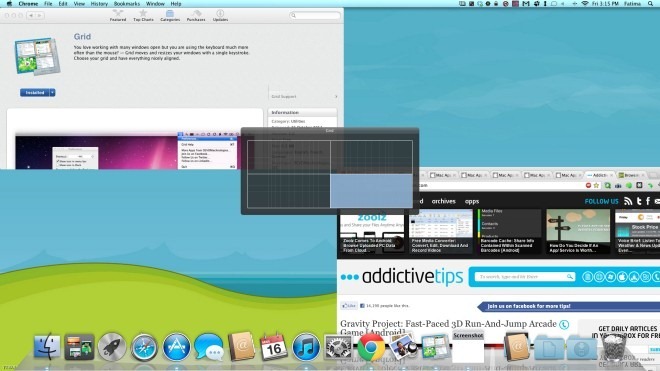The width and height of the screenshot is (660, 371).
Task: Select top-left quadrant in Grid overlay
Action: 289,157
